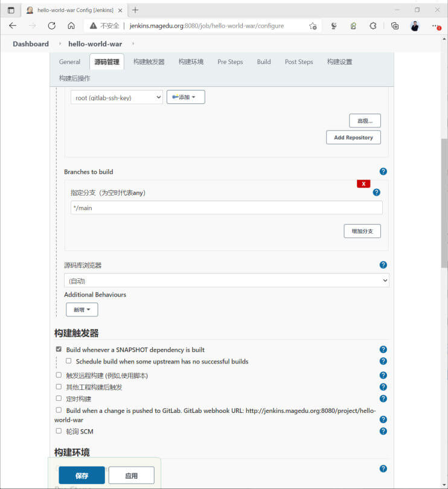This screenshot has height=489, width=448.
Task: Go back with the browser back arrow
Action: (13, 26)
